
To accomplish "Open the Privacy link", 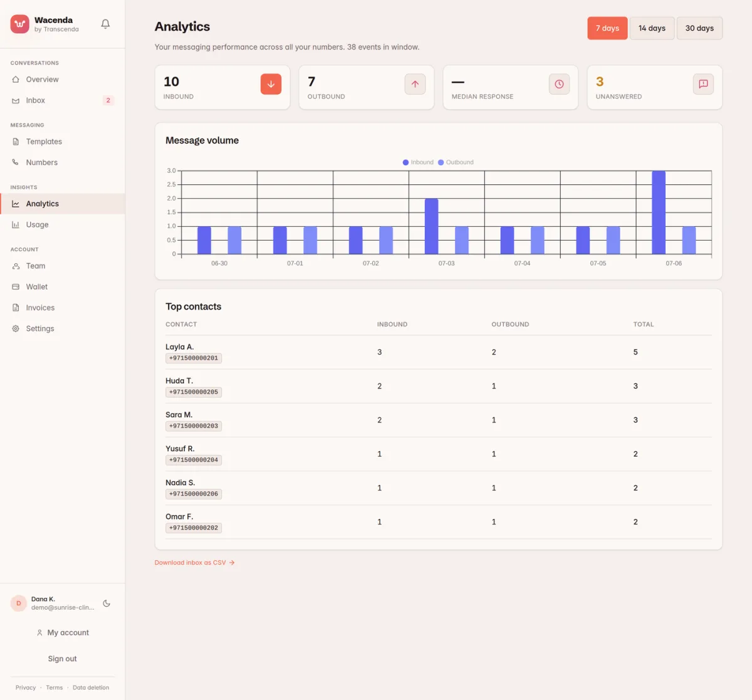I will tap(26, 687).
